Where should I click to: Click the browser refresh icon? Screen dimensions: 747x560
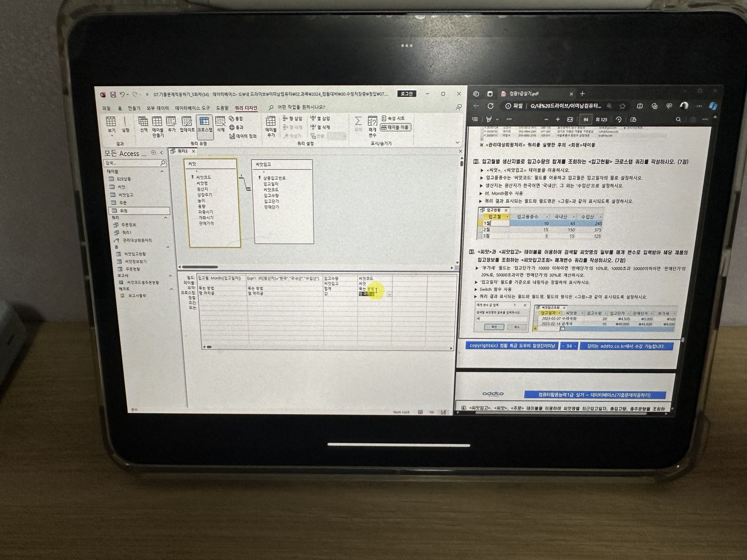491,106
